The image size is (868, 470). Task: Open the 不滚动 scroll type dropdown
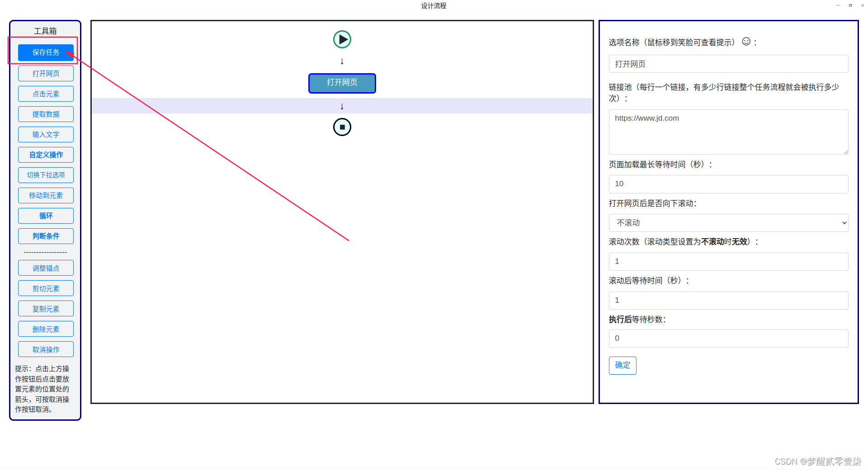728,223
